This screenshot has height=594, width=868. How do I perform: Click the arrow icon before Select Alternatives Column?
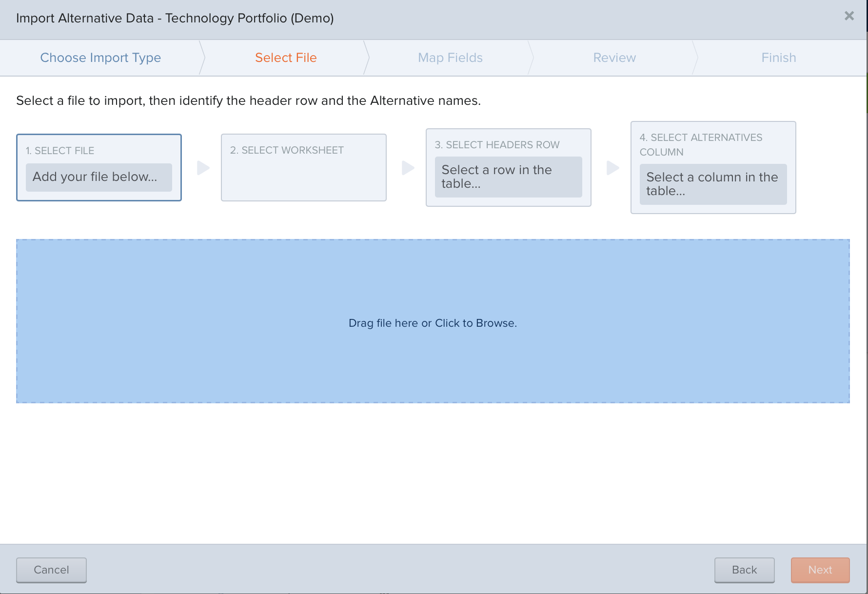(x=613, y=168)
